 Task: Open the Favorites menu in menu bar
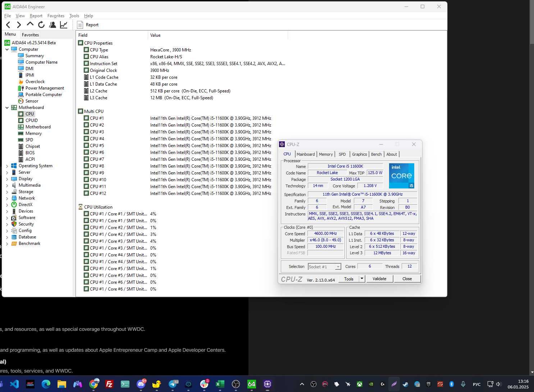[56, 16]
